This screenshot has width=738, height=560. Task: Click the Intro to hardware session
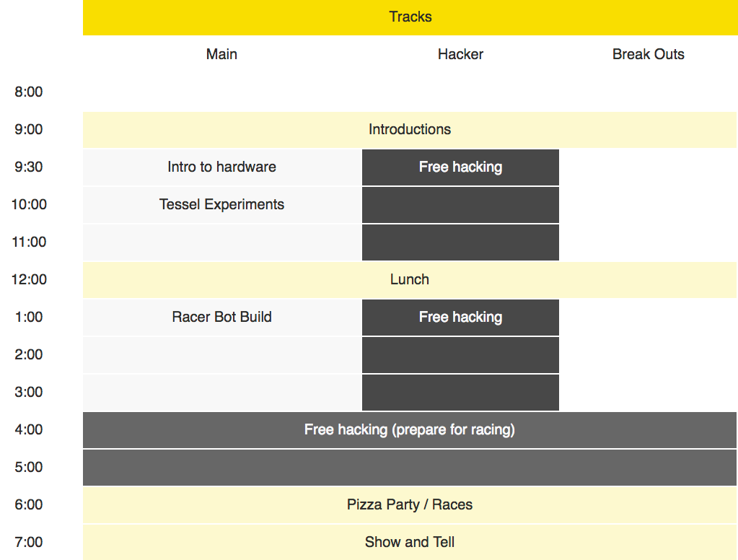(222, 167)
